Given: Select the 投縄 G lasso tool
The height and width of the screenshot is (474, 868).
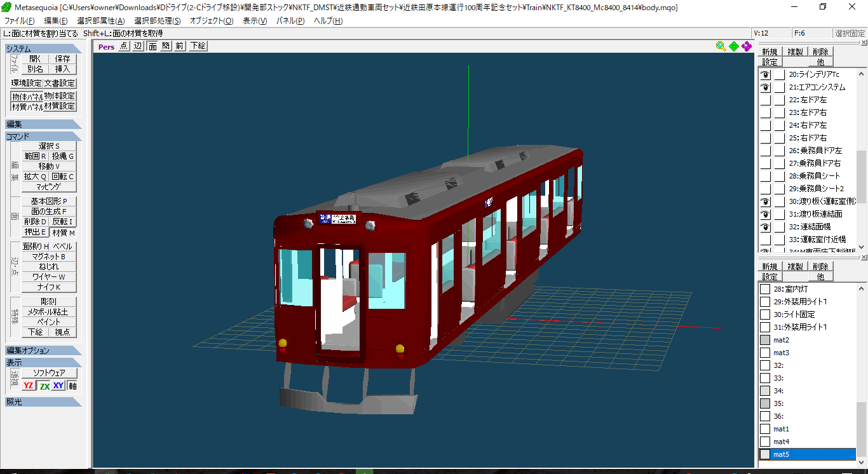Looking at the screenshot, I should tap(63, 156).
